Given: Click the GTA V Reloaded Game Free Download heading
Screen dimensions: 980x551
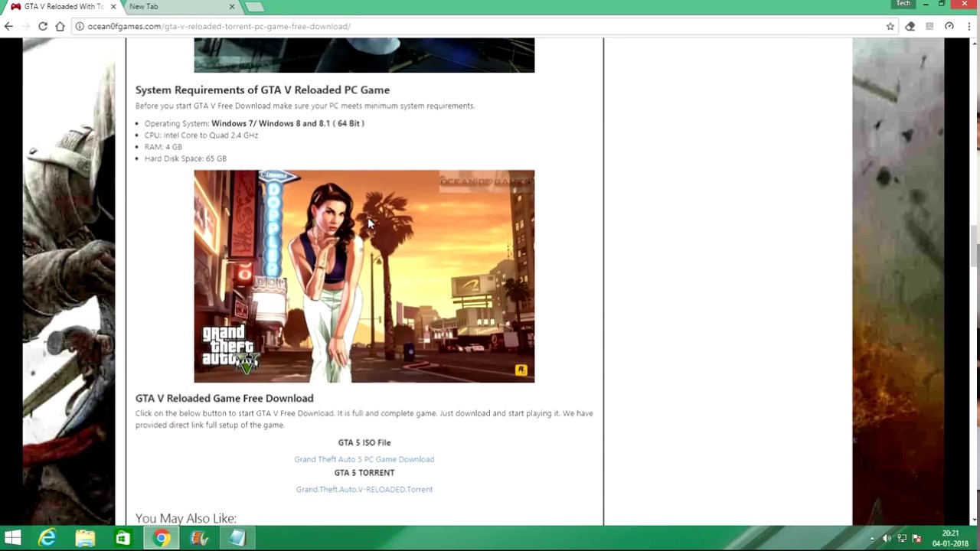Looking at the screenshot, I should [224, 398].
